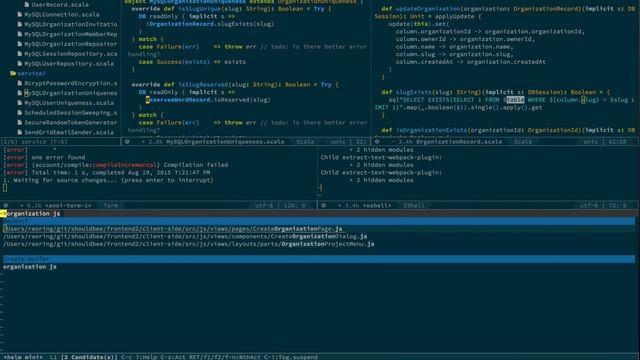Viewport: 640px width, 360px height.
Task: Click the file icon beside MySQLOrganizationRepositor
Action: pyautogui.click(x=19, y=44)
